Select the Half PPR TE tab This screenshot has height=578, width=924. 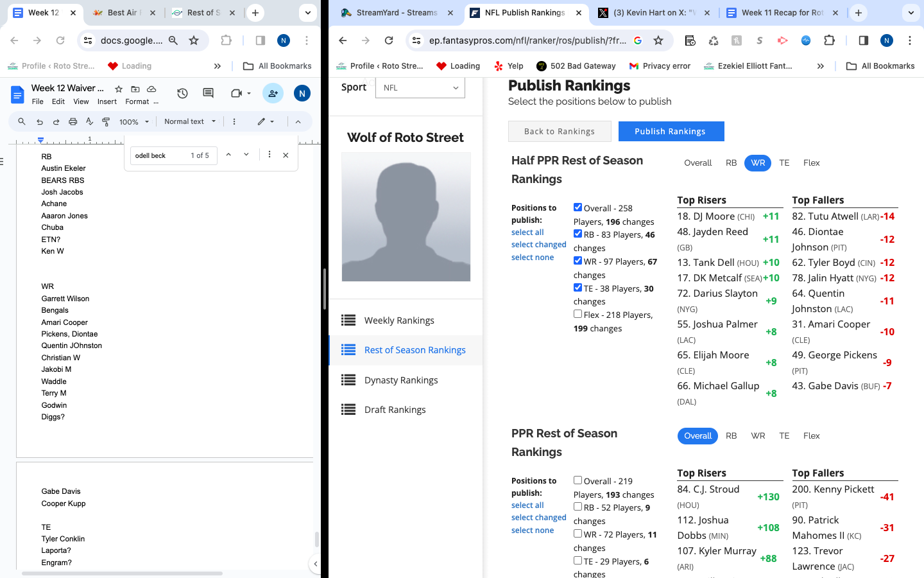tap(784, 162)
